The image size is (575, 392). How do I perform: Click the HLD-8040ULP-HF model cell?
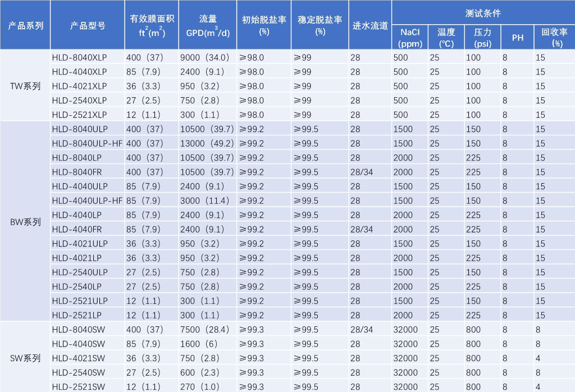coord(87,143)
